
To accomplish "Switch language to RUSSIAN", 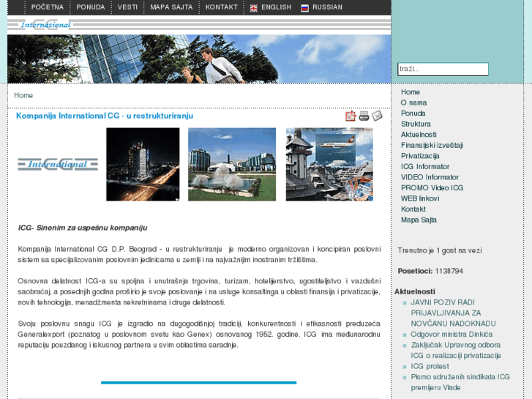I will [x=327, y=7].
